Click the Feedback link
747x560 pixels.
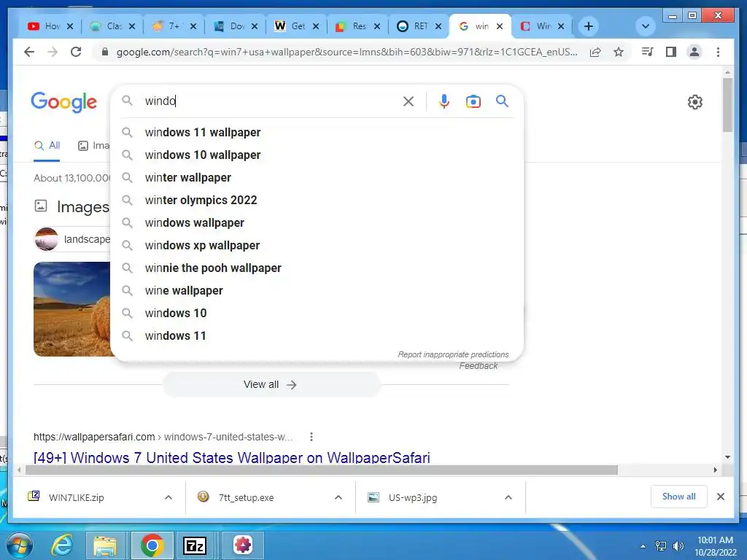[479, 366]
